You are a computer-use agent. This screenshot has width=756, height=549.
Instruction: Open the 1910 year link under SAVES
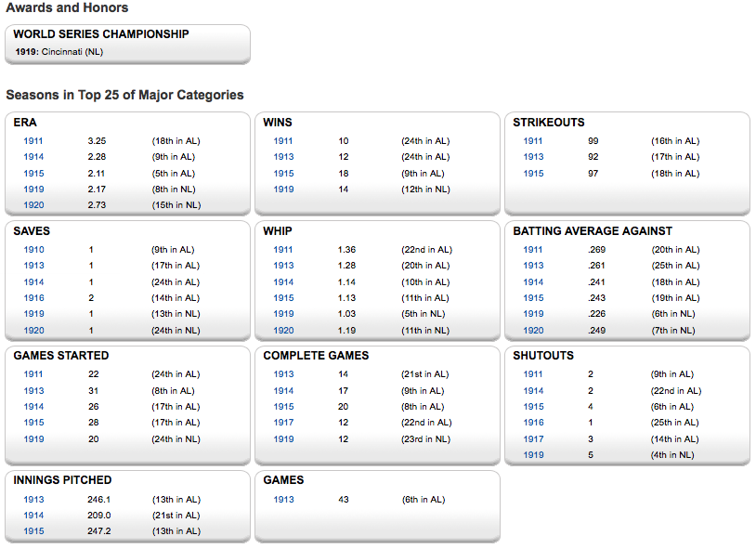coord(33,250)
